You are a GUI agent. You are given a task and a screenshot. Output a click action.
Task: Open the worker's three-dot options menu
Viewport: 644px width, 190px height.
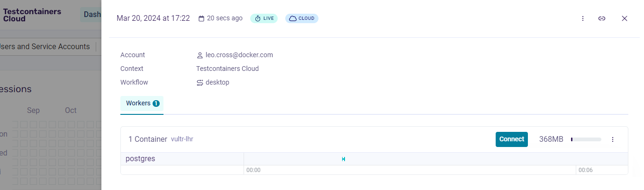(613, 139)
